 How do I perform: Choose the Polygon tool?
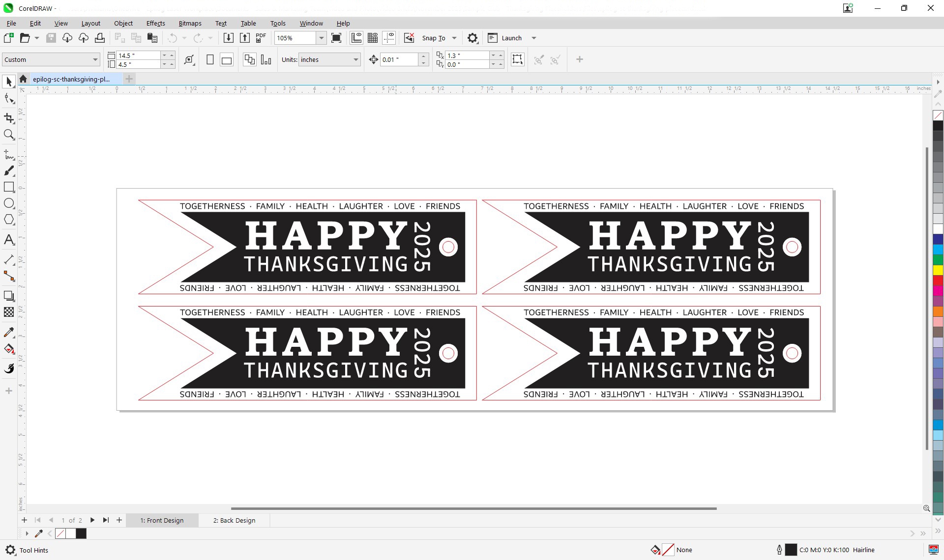click(x=9, y=220)
